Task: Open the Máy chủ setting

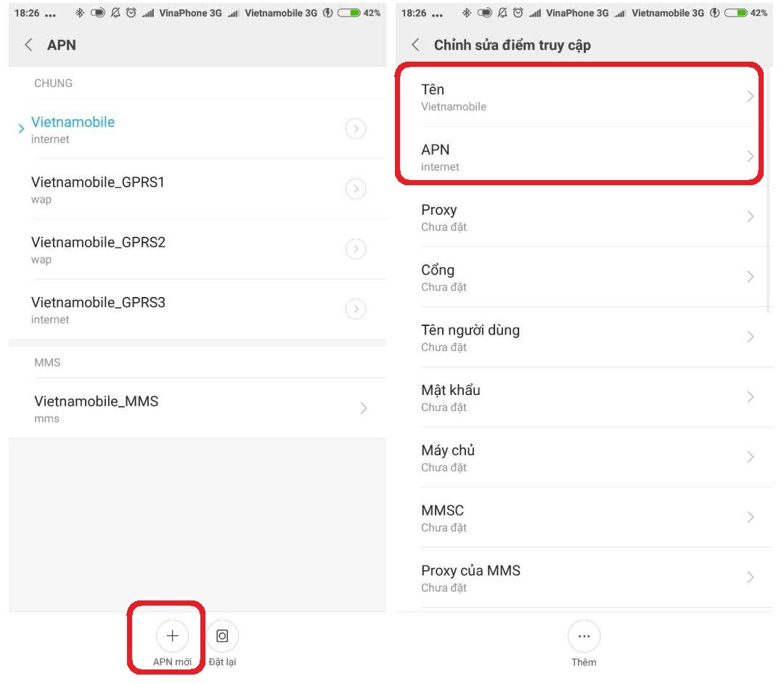Action: (x=584, y=457)
